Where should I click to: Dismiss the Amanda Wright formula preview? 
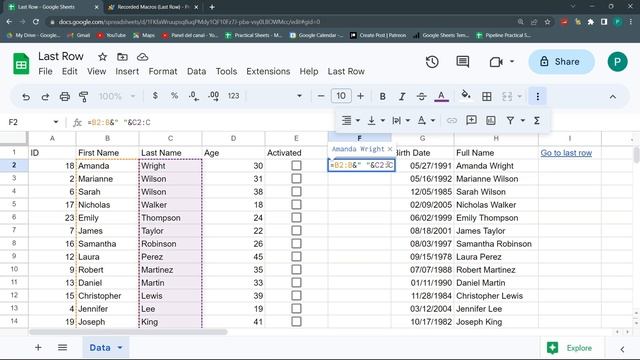pos(390,149)
